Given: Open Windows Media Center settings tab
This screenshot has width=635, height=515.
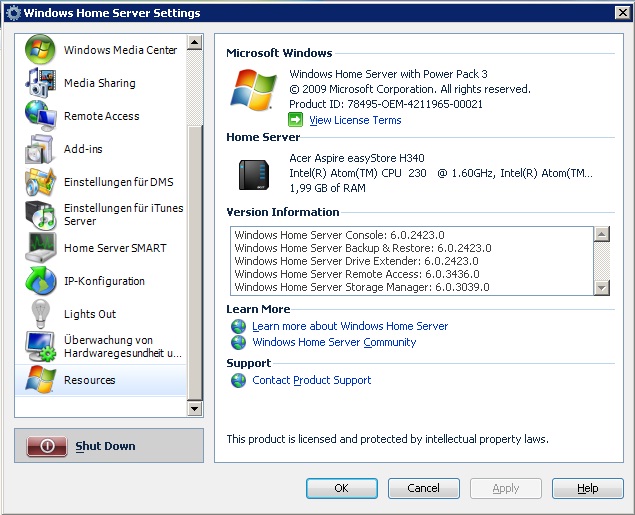Looking at the screenshot, I should coord(101,50).
